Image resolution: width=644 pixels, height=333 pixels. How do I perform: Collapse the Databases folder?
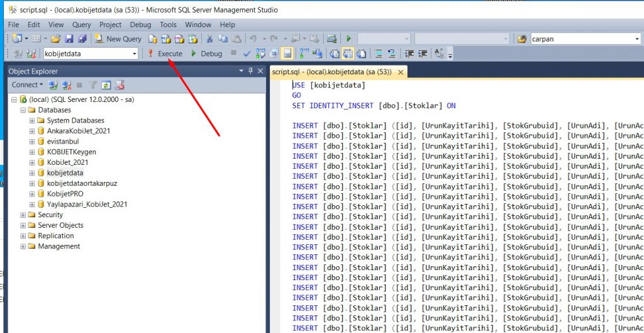23,110
